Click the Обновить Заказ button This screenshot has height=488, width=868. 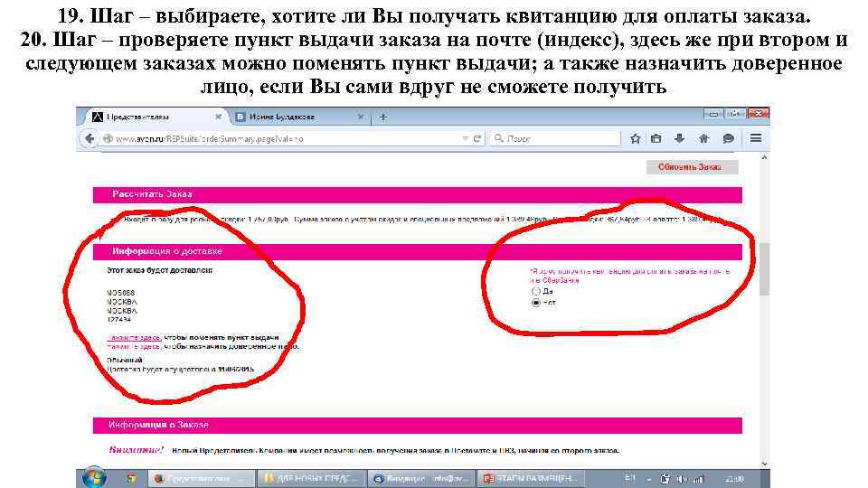(692, 166)
